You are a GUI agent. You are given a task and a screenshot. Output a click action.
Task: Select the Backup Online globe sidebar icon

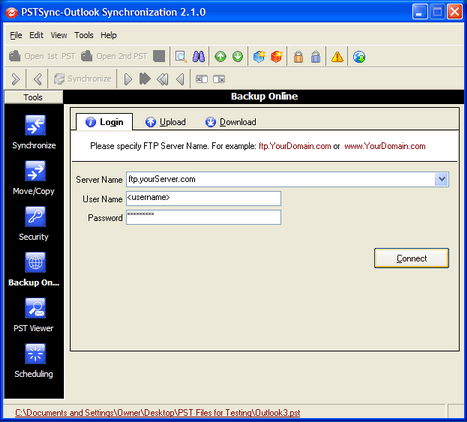click(35, 262)
